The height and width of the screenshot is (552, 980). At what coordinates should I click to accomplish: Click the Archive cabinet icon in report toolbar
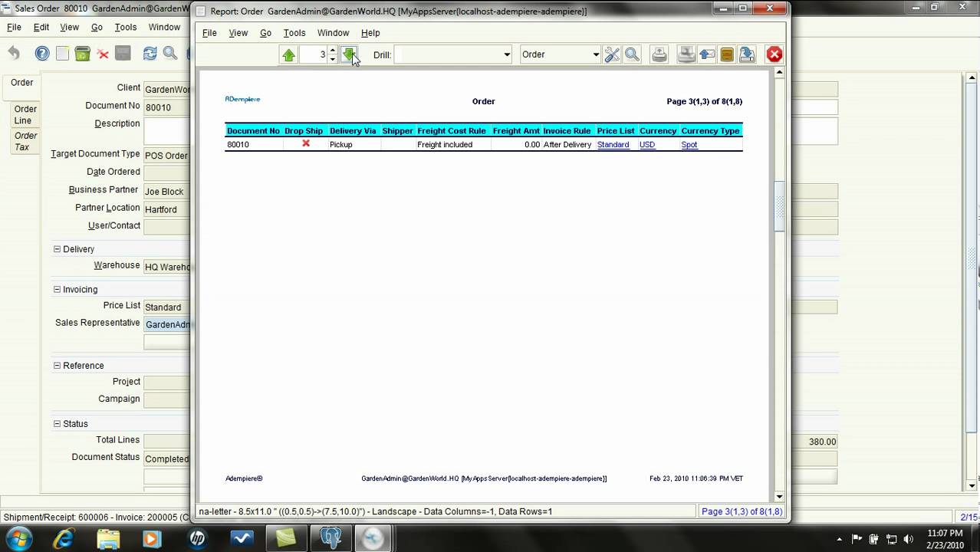click(727, 54)
